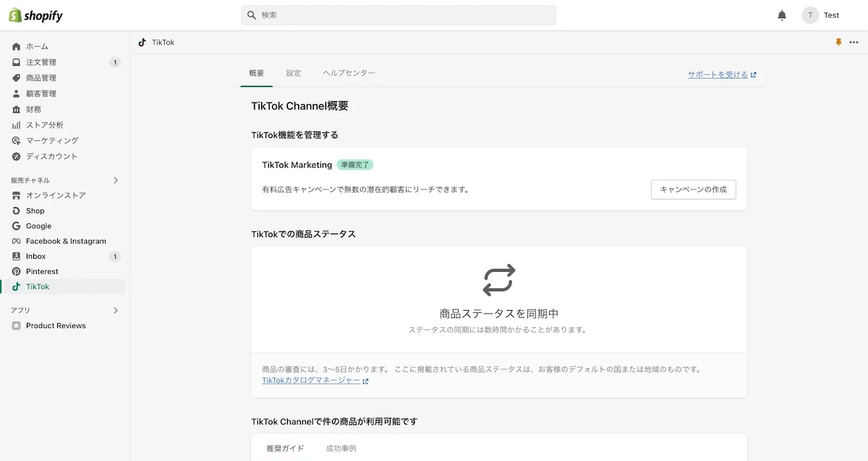Click the Facebook & Instagram meta icon
This screenshot has width=868, height=461.
click(17, 241)
